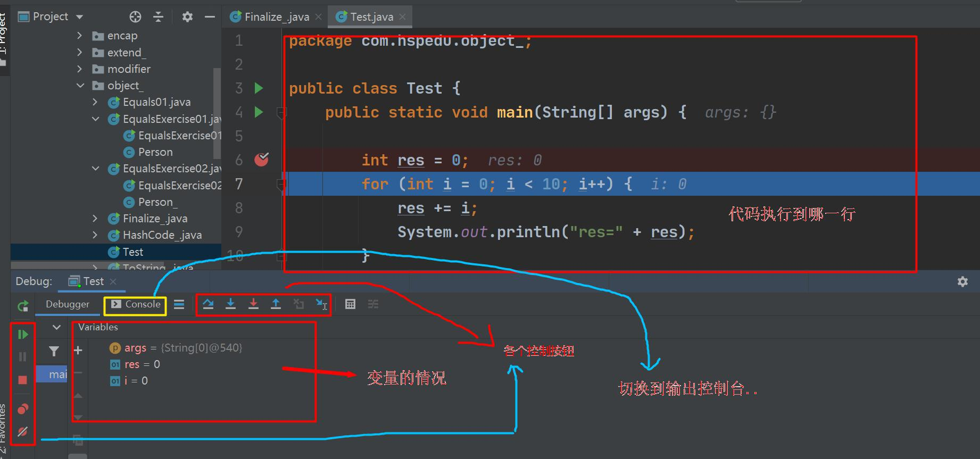Collapse the object_ folder
The image size is (980, 459).
point(80,85)
